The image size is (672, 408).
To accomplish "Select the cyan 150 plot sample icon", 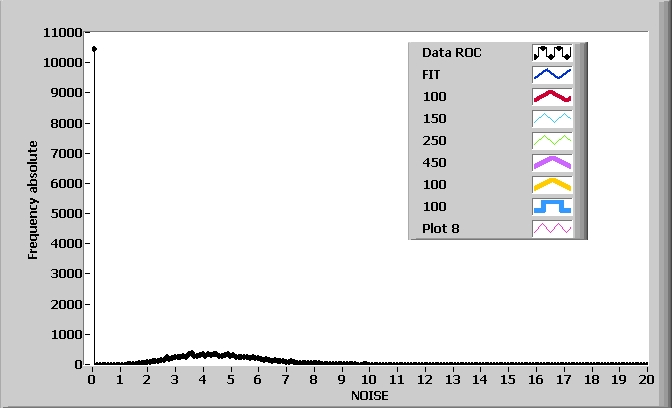I will click(551, 118).
